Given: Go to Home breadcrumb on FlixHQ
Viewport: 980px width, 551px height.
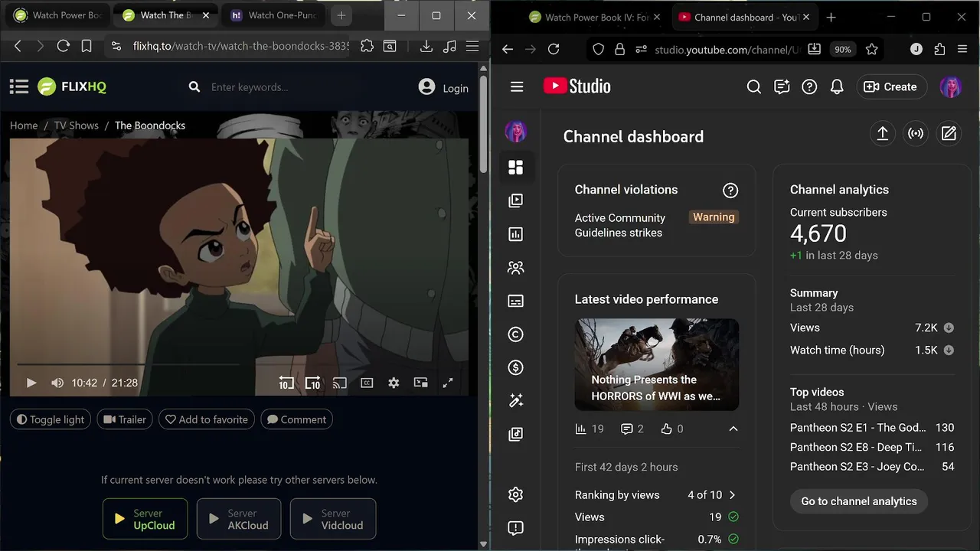Looking at the screenshot, I should click(24, 126).
